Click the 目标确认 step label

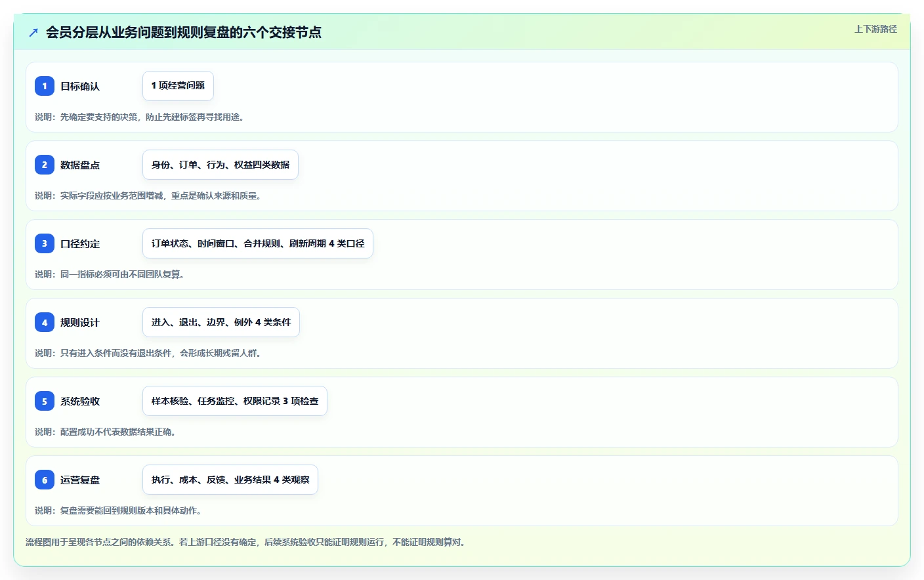[80, 86]
